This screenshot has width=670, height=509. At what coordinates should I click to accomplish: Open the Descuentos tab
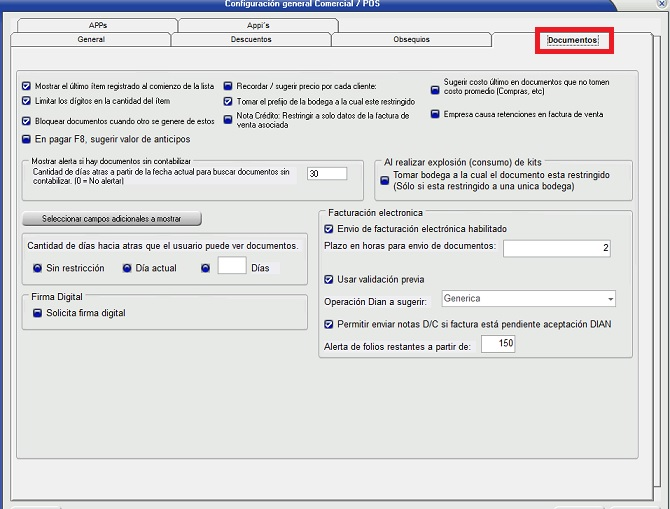pos(250,40)
